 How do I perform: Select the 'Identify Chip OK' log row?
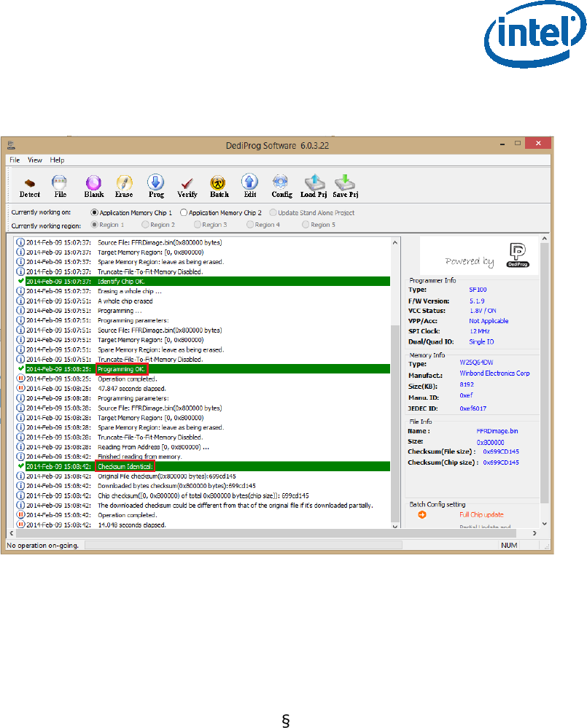tap(202, 282)
